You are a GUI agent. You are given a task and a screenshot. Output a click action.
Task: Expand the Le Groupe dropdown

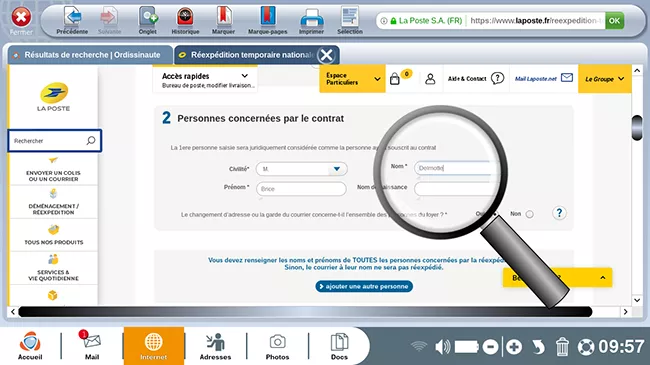point(605,79)
